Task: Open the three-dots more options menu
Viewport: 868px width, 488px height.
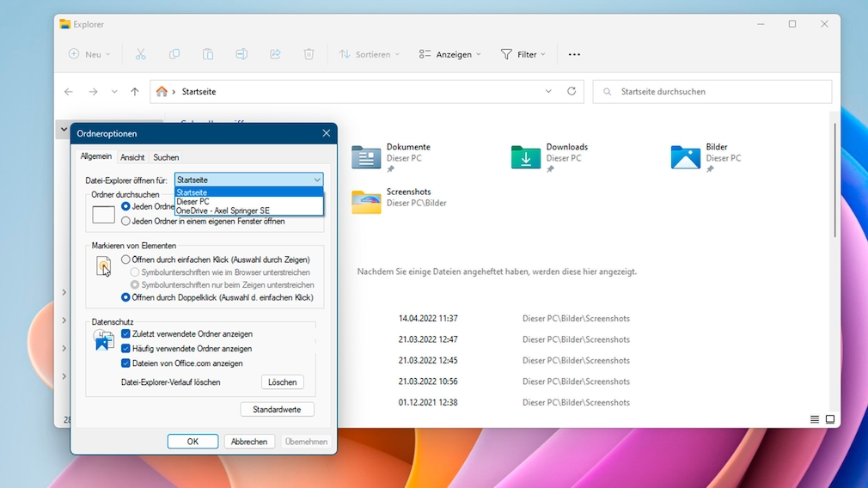Action: coord(574,54)
